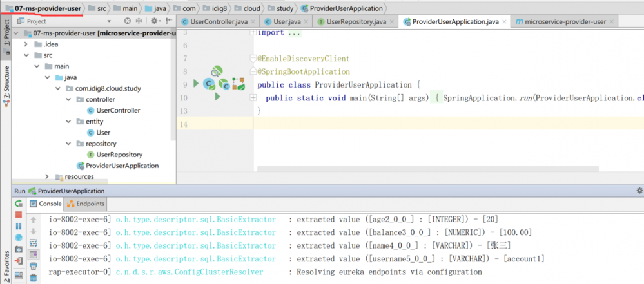Stop the running application with red square
Viewport: 644px width, 284px height.
(19, 214)
